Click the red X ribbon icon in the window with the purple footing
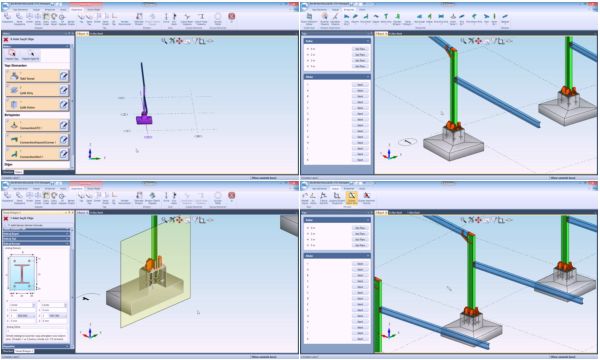 point(232,16)
